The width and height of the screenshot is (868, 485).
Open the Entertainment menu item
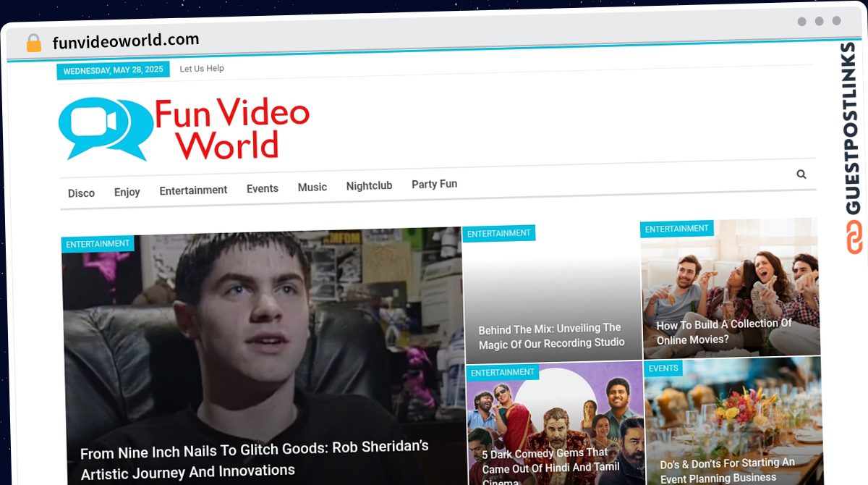pos(193,190)
